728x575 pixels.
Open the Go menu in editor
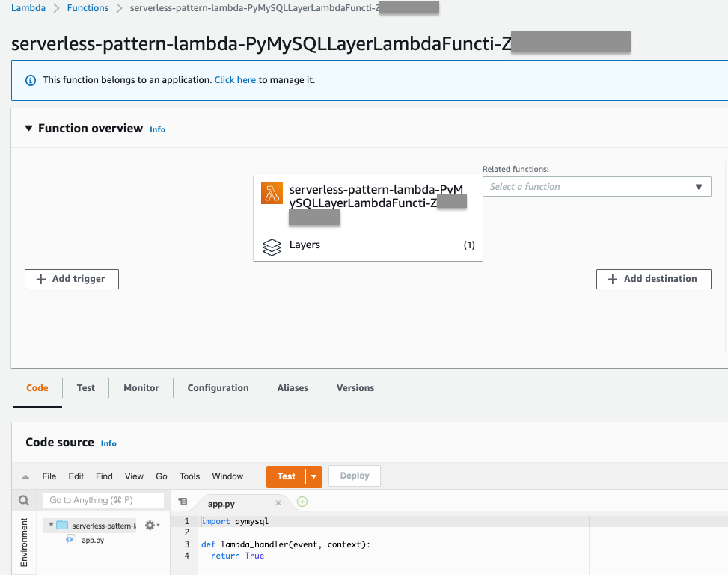[x=162, y=476]
